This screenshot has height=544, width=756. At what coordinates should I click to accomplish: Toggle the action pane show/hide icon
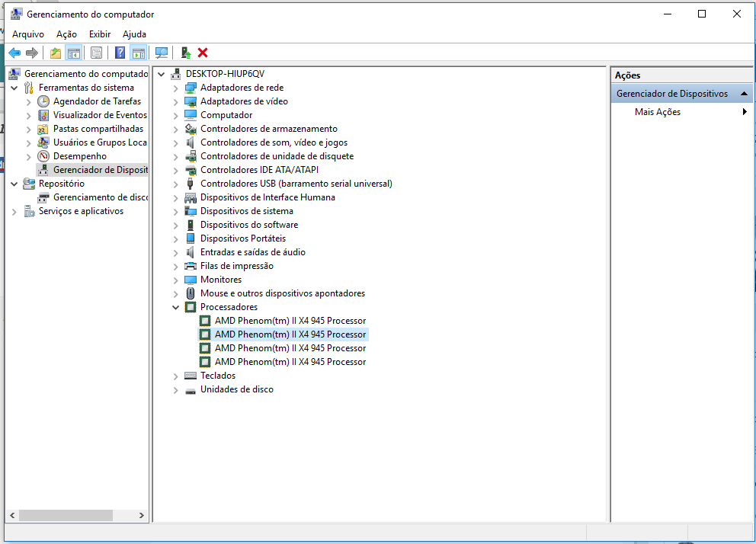[139, 53]
